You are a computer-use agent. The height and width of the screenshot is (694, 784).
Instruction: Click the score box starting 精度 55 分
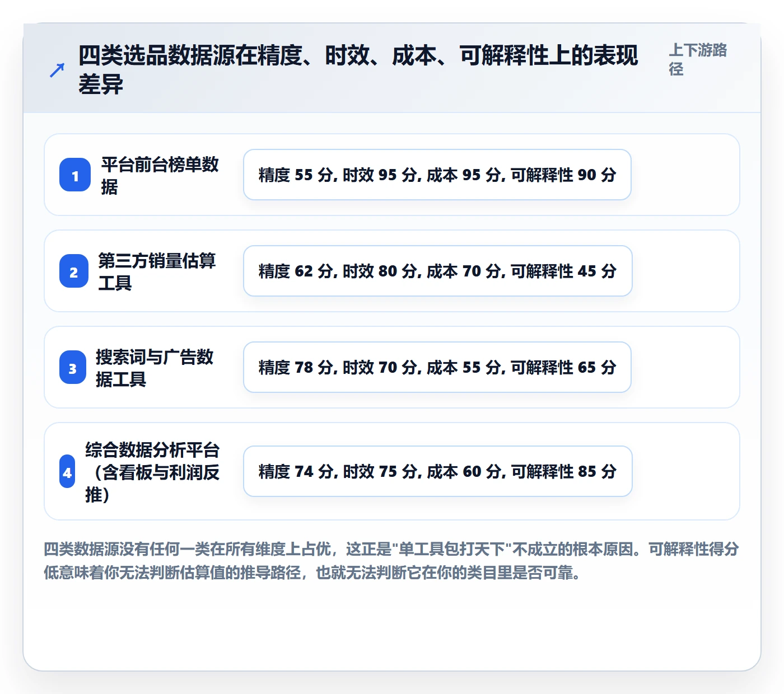coord(437,175)
